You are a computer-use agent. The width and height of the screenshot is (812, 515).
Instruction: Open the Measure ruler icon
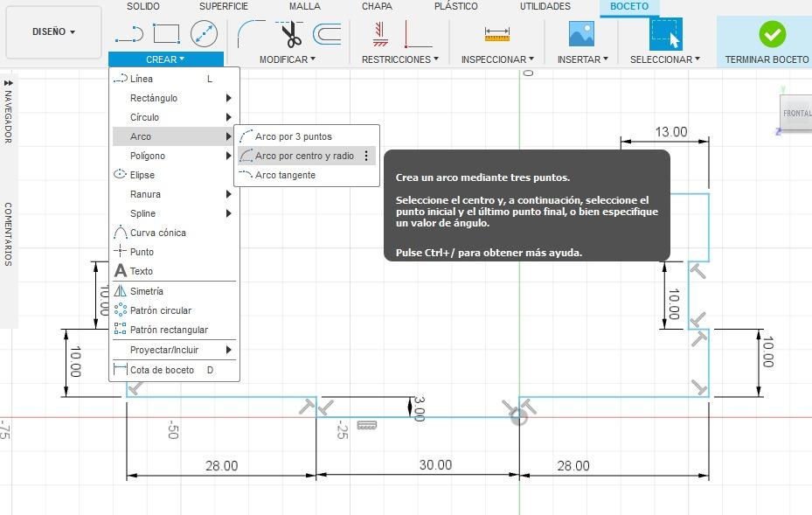(497, 34)
